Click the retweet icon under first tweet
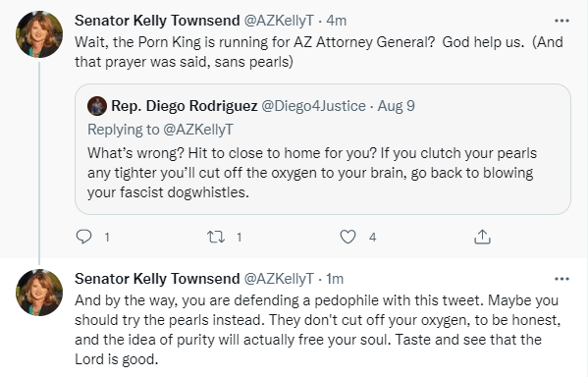Image resolution: width=588 pixels, height=377 pixels. 216,237
